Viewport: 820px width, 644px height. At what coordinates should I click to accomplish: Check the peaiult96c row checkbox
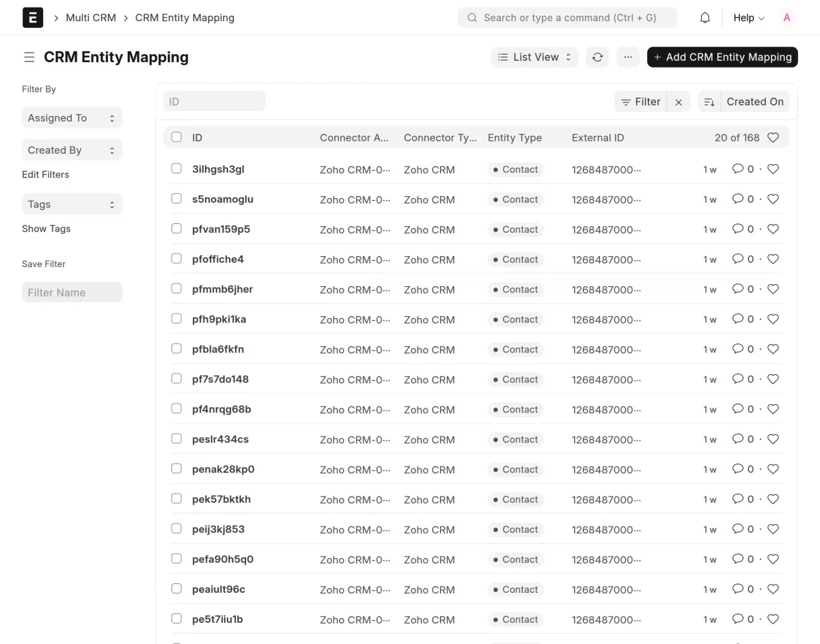pos(176,589)
